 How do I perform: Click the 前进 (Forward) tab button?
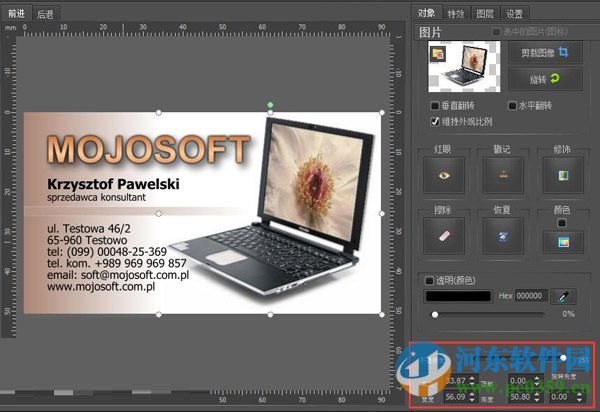16,14
